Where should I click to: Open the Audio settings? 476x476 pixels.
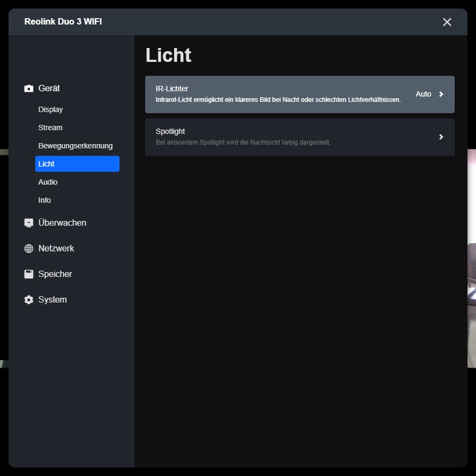pos(47,182)
